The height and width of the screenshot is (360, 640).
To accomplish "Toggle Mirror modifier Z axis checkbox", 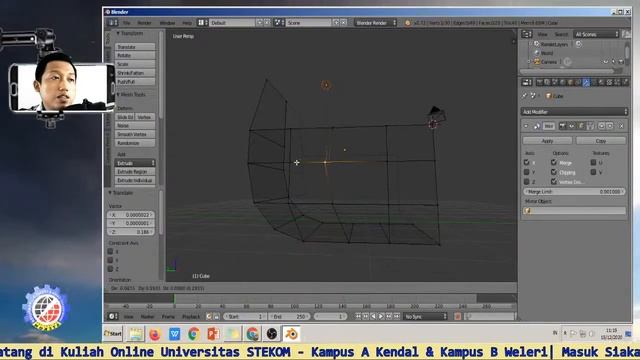I will tap(527, 181).
